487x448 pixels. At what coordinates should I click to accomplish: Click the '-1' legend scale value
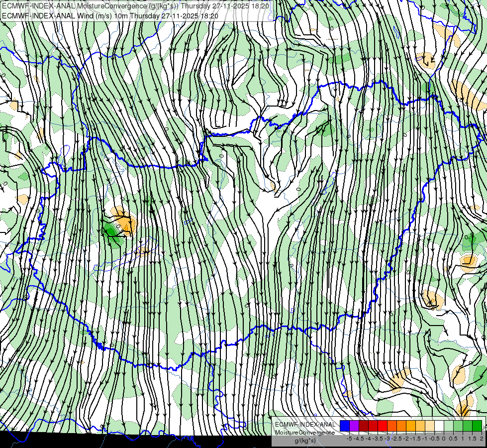click(x=425, y=439)
